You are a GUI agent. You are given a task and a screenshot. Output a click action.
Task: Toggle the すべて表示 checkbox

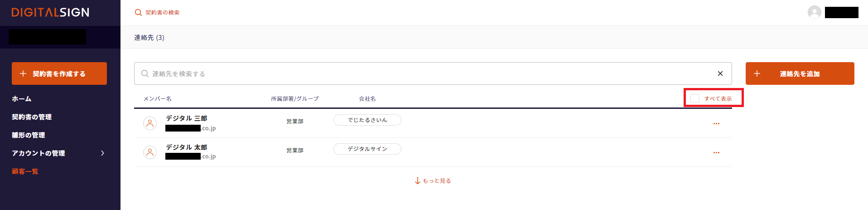(694, 98)
